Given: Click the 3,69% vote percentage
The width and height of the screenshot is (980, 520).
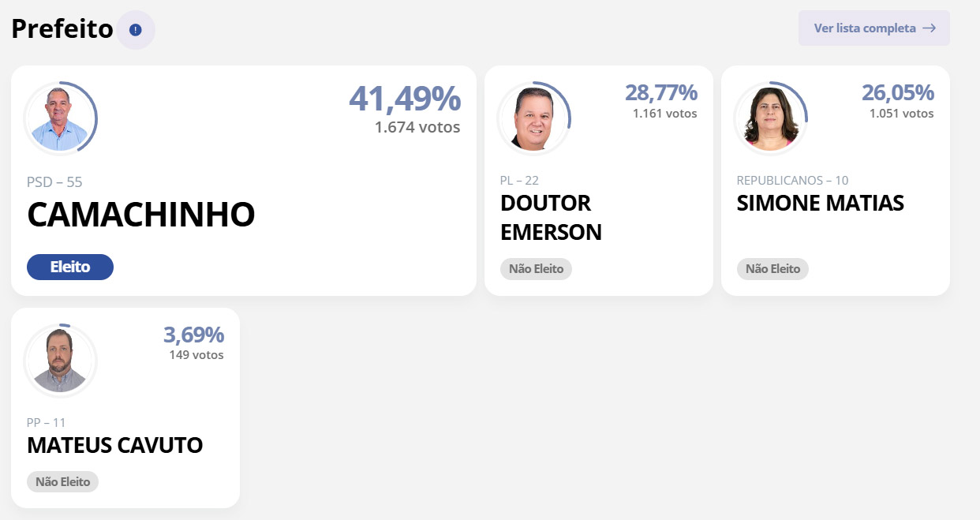Looking at the screenshot, I should 193,335.
